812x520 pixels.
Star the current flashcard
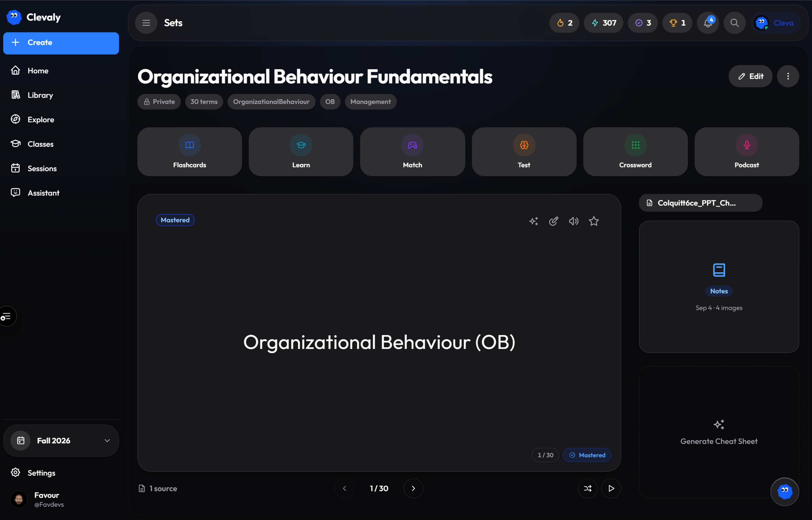tap(594, 221)
